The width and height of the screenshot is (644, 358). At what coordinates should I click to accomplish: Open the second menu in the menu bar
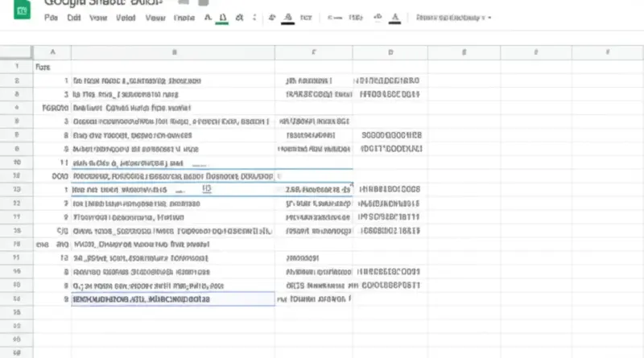click(74, 18)
